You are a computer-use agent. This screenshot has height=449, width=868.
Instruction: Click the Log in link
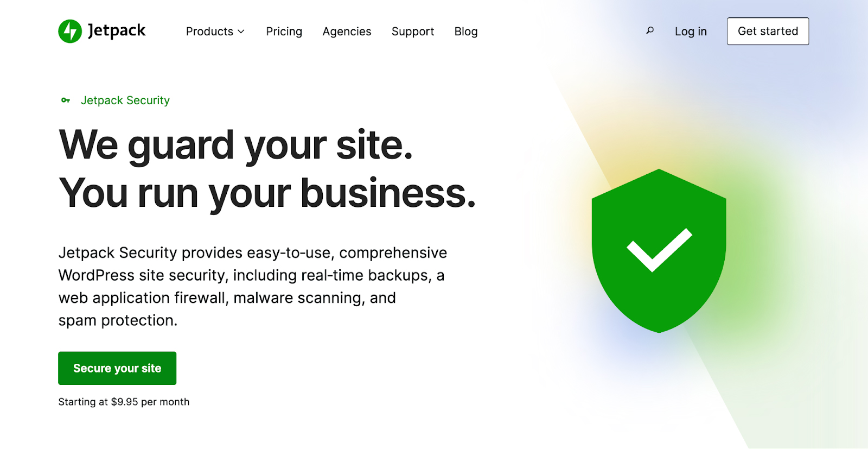(691, 31)
